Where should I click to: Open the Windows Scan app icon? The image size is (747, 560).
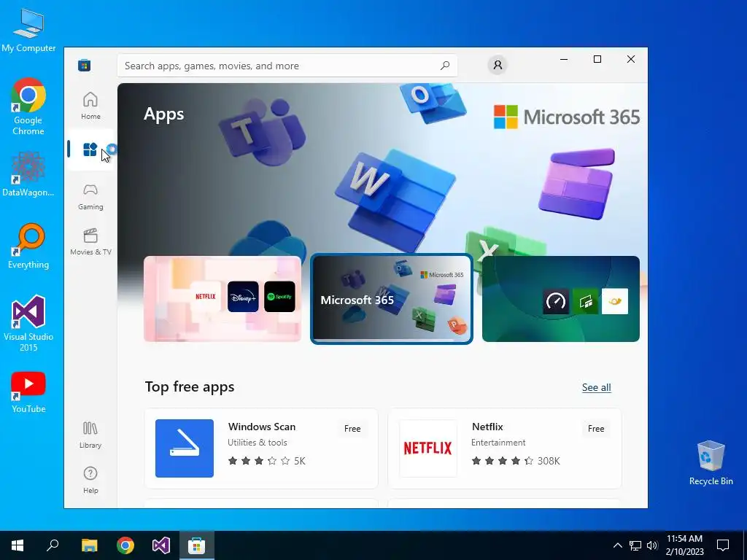185,448
